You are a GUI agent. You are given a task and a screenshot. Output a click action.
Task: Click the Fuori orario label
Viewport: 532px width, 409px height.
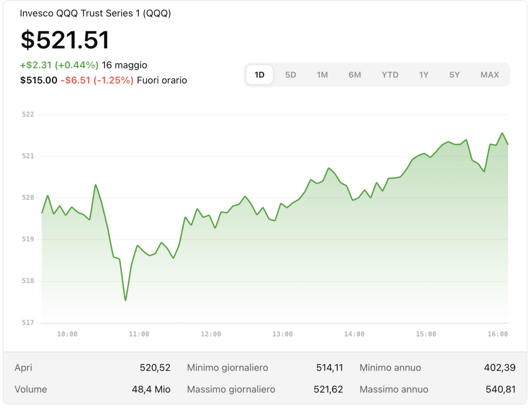(162, 80)
